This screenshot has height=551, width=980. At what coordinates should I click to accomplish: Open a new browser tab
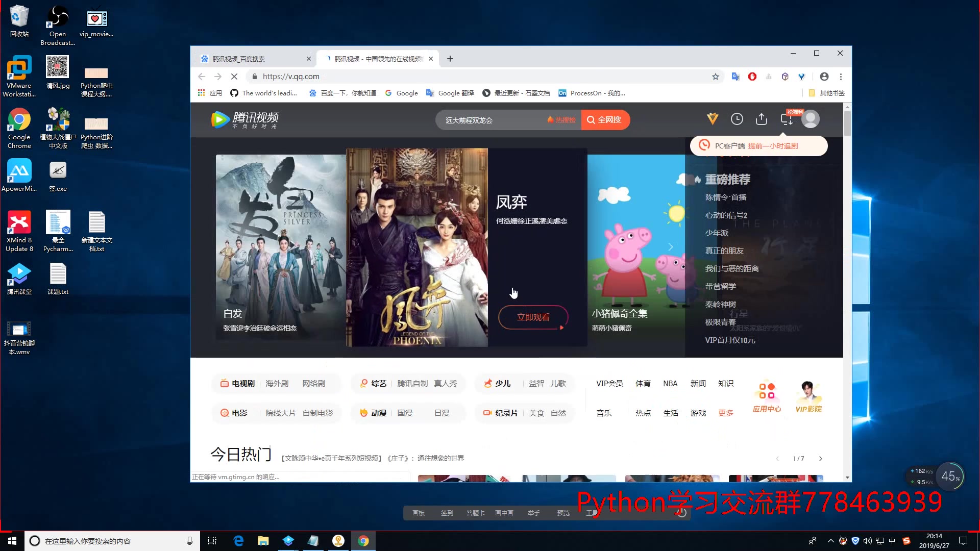(450, 59)
